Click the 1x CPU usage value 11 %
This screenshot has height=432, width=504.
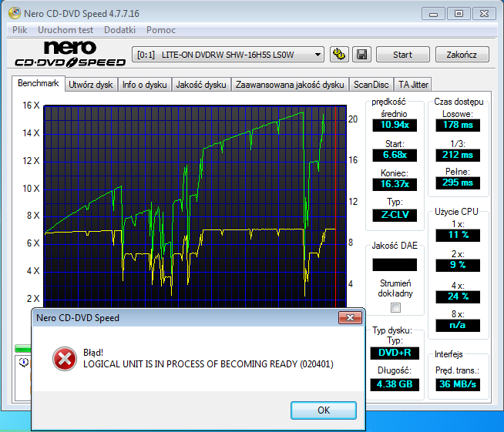(458, 235)
